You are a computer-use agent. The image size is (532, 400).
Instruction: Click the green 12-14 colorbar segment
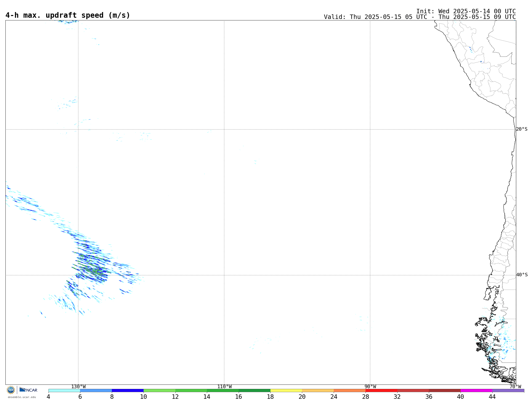[191, 391]
